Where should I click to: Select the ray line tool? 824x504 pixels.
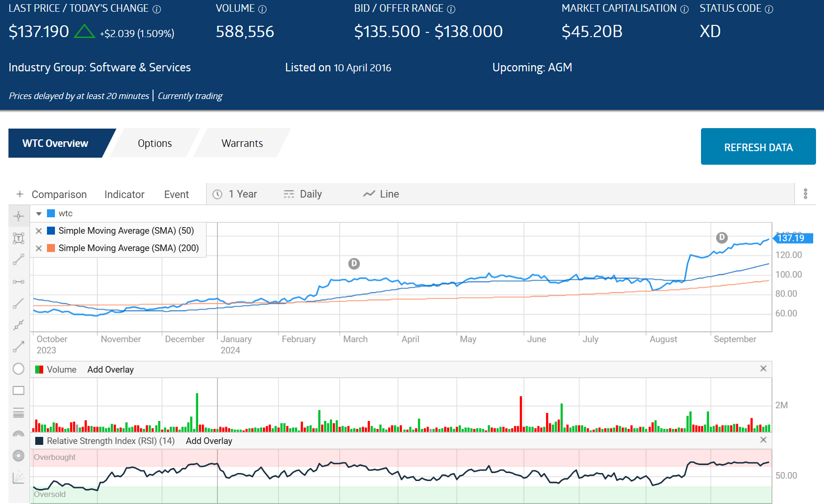pos(18,304)
